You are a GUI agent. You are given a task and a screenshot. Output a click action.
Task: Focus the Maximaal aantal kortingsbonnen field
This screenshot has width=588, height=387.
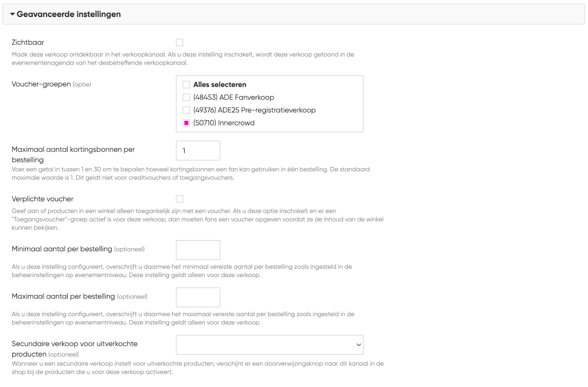coord(198,151)
